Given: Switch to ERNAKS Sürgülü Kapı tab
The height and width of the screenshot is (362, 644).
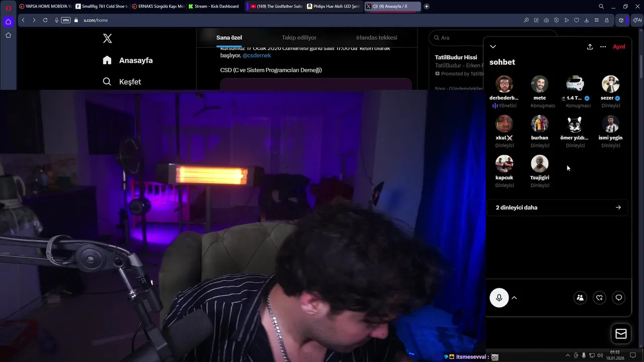Looking at the screenshot, I should tap(158, 7).
